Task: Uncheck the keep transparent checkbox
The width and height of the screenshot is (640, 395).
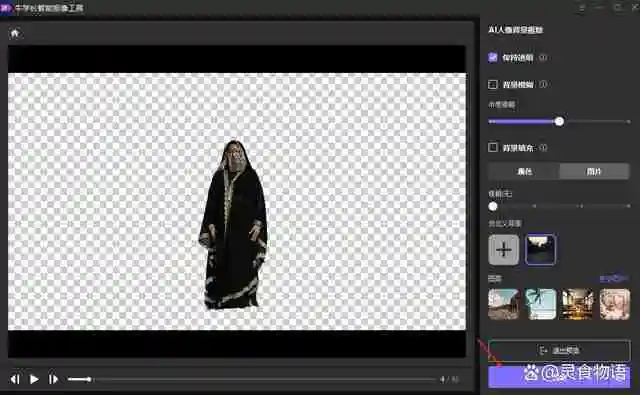Action: click(493, 58)
